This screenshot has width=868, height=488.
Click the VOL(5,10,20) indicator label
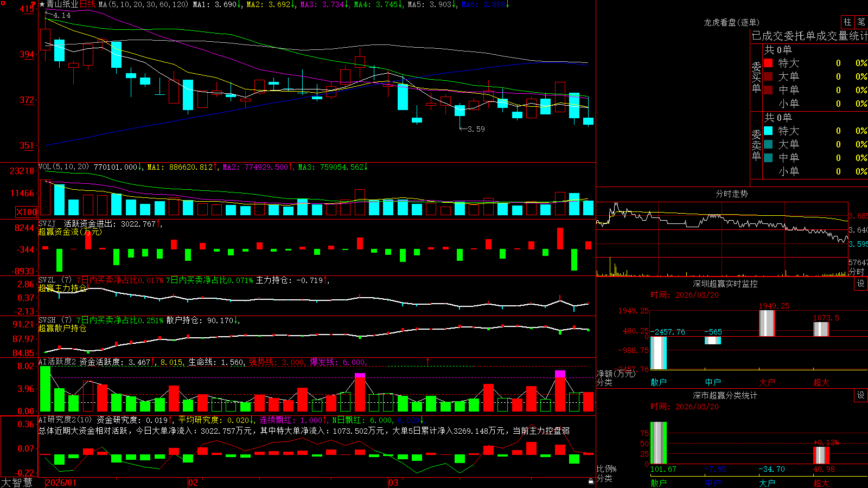coord(63,167)
